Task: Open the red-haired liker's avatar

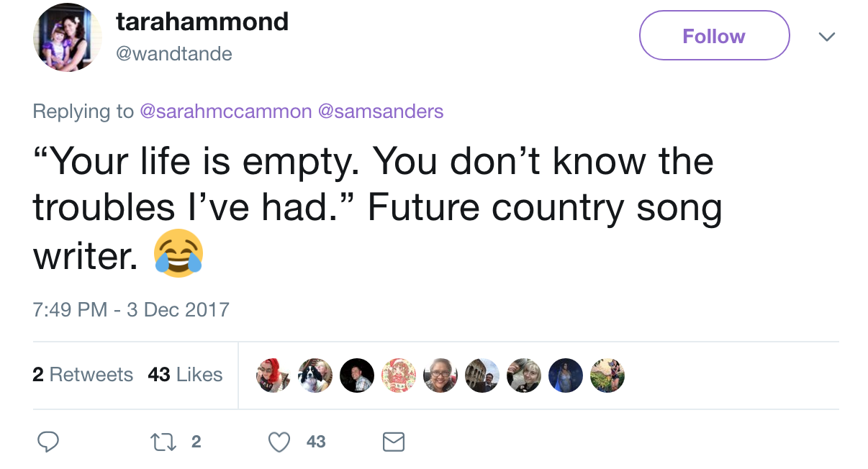Action: coord(273,375)
